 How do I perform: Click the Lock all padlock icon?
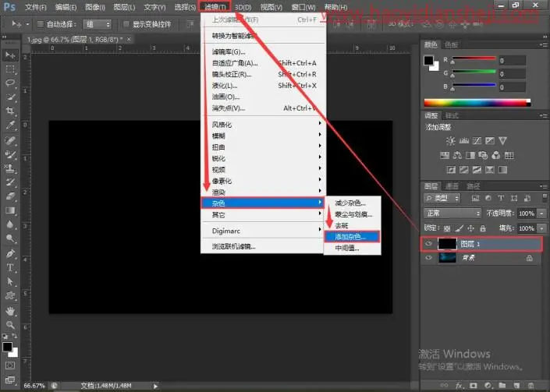pyautogui.click(x=483, y=228)
